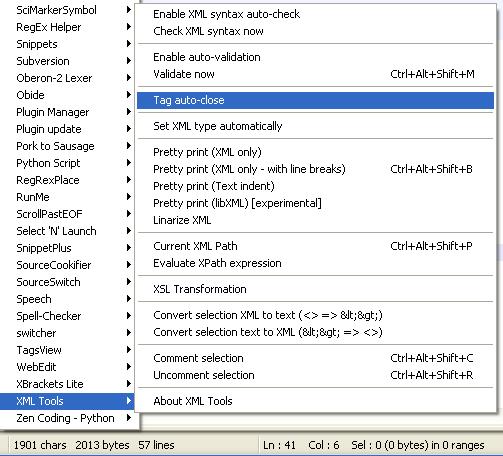Choose Linarize XML
Image resolution: width=503 pixels, height=456 pixels.
coord(315,220)
